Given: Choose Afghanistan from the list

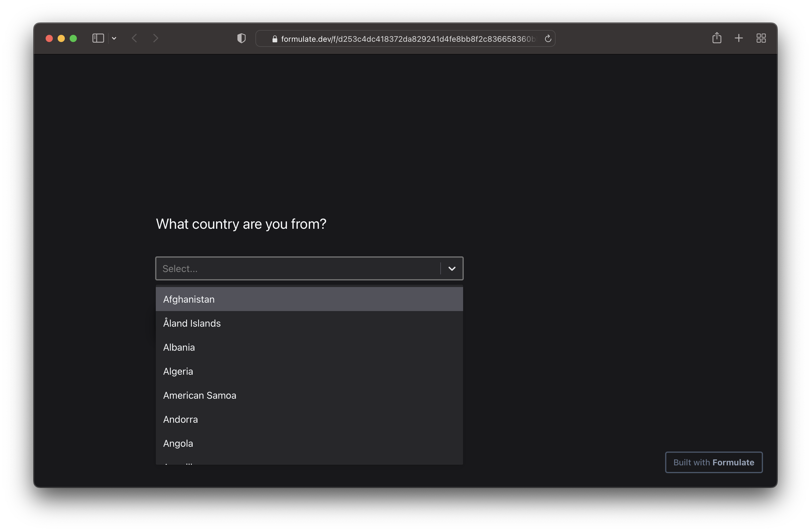Looking at the screenshot, I should (x=309, y=299).
